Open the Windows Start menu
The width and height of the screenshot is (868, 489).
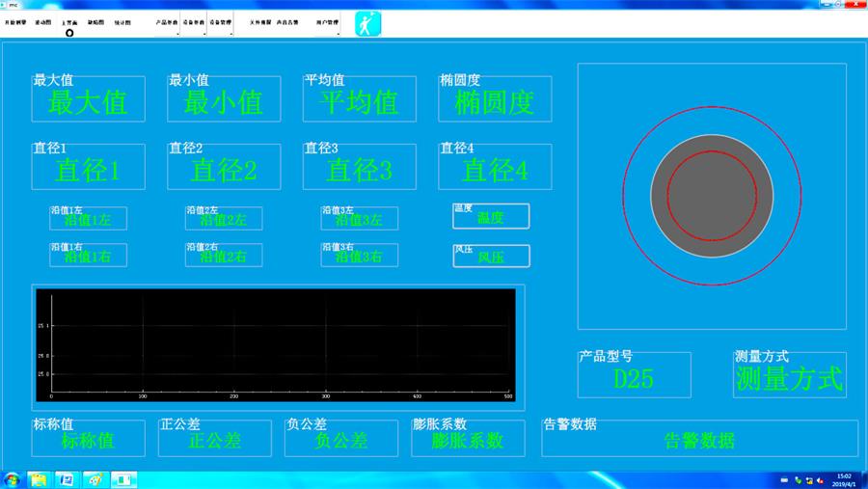tap(13, 479)
